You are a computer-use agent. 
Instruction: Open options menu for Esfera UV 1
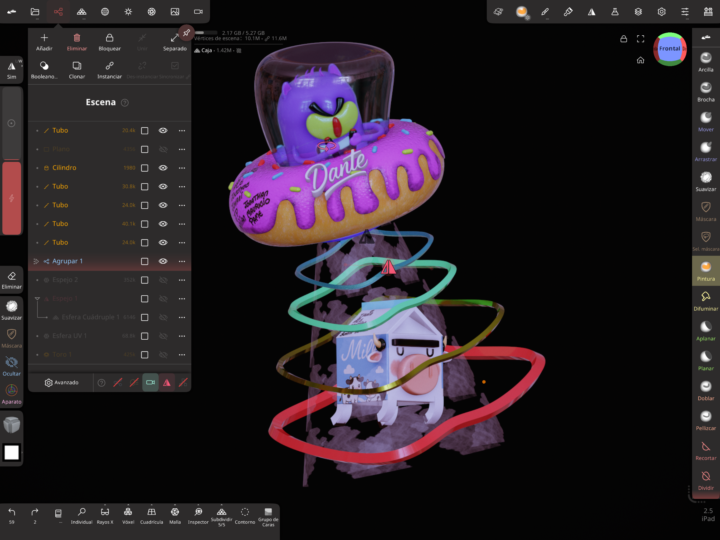pos(182,336)
